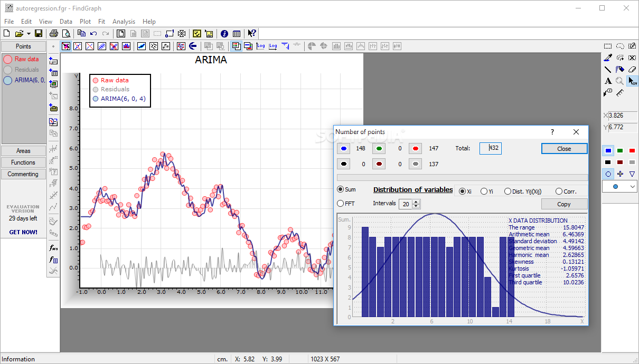Pick the green color swatch in the right palette
This screenshot has width=639, height=364.
[620, 151]
